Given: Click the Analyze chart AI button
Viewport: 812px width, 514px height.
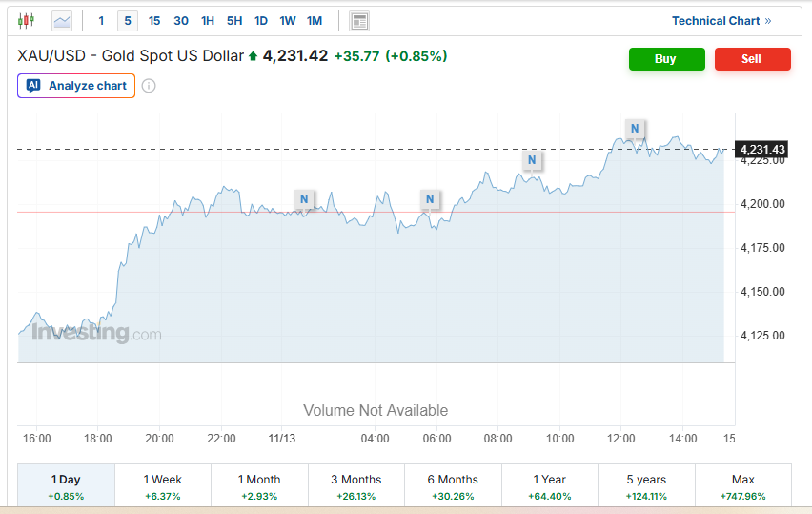Looking at the screenshot, I should tap(76, 86).
